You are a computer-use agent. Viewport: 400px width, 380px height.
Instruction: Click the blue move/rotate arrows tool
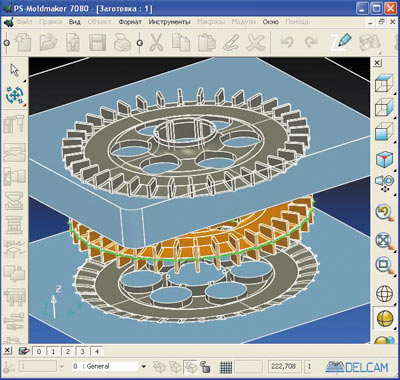coord(14,95)
